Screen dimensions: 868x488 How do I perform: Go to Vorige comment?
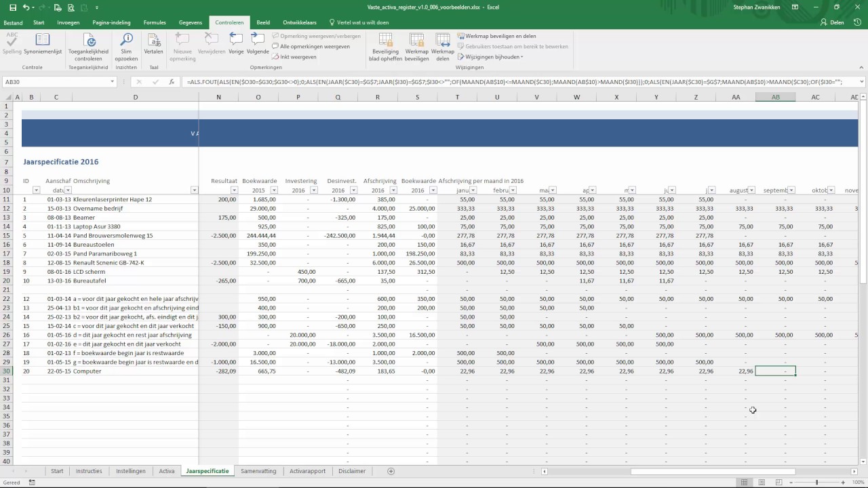236,43
